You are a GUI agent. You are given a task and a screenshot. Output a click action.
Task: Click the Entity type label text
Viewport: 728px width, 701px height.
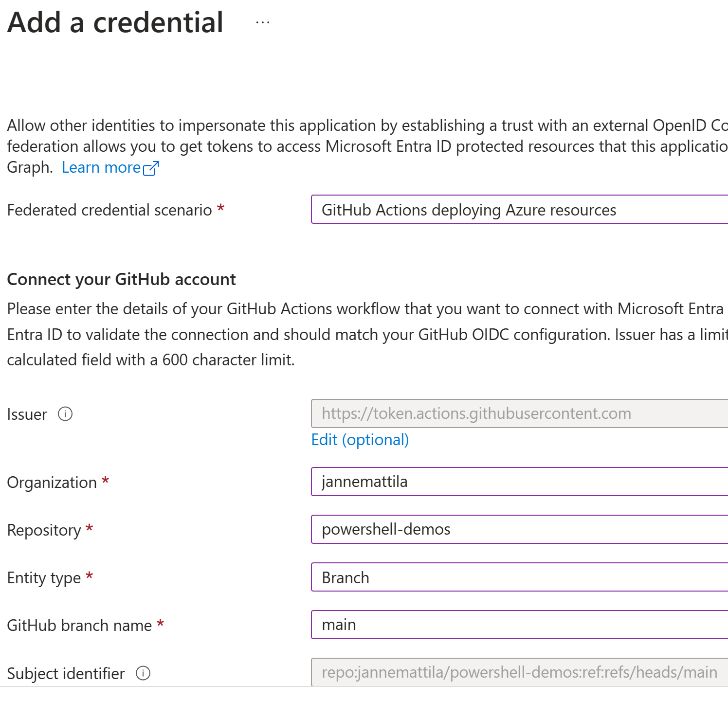(x=44, y=578)
